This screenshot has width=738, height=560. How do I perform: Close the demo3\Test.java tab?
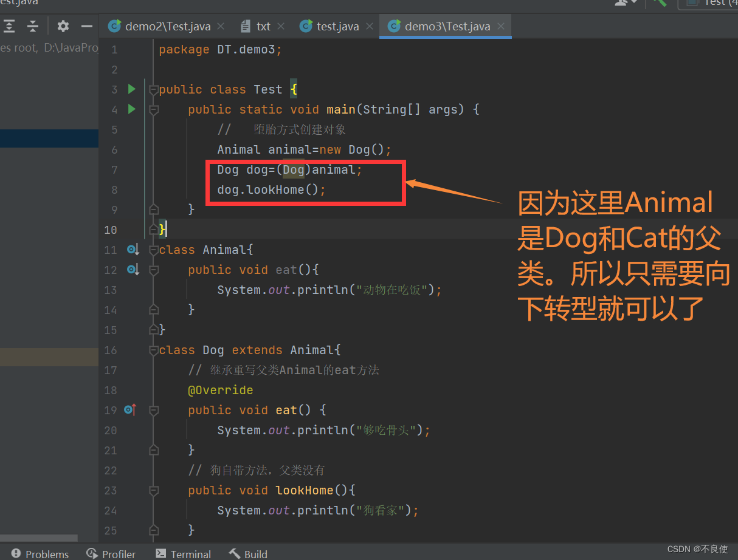click(x=501, y=26)
